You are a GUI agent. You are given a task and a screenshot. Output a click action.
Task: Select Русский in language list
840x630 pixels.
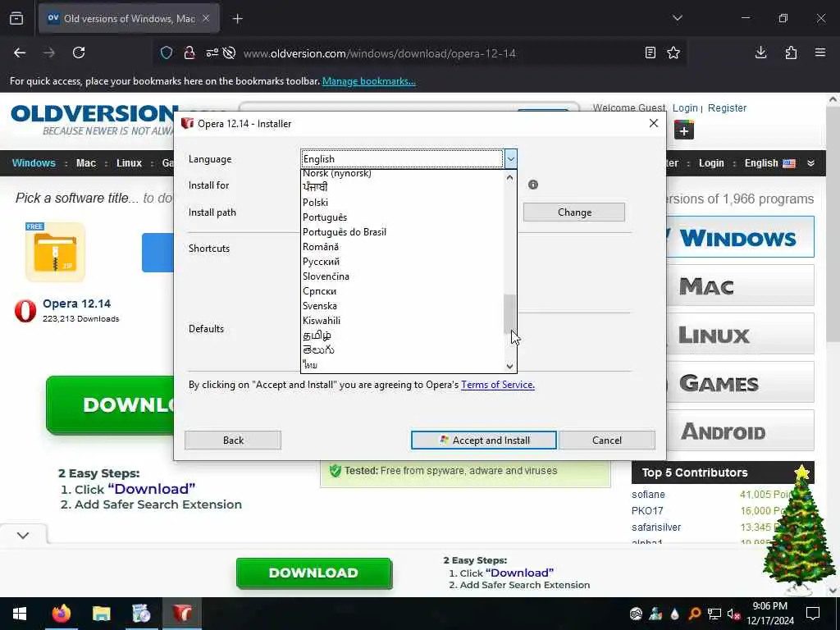(x=402, y=262)
